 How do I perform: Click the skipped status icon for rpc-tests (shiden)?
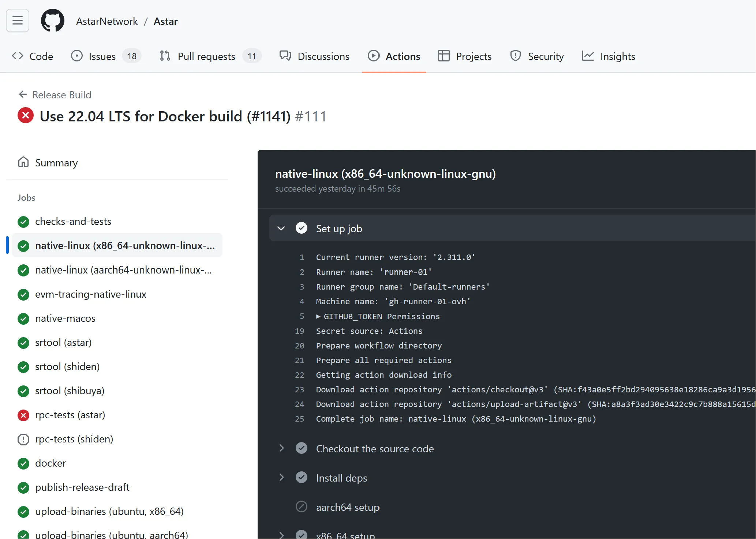coord(23,439)
